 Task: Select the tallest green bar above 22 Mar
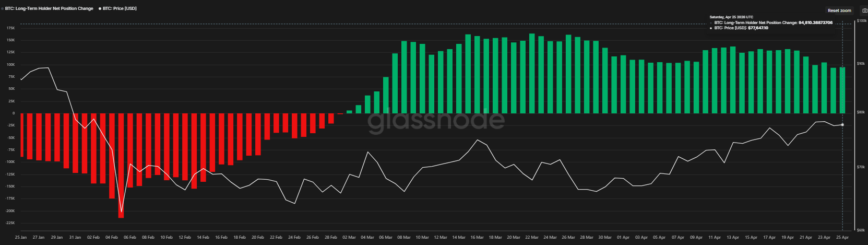pyautogui.click(x=532, y=74)
